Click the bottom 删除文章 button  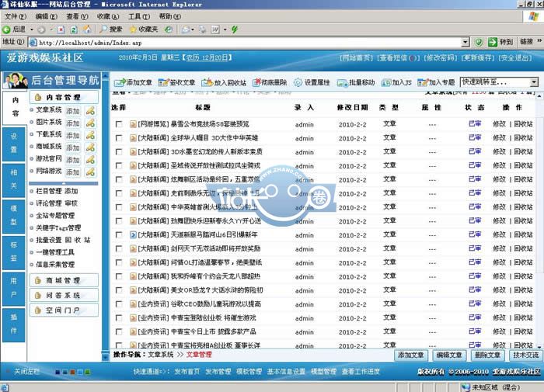coord(487,356)
